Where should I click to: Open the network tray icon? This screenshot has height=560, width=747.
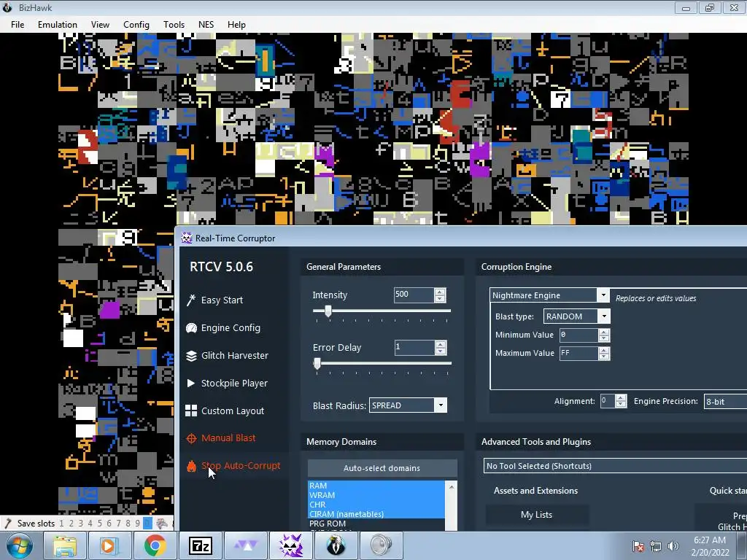656,546
